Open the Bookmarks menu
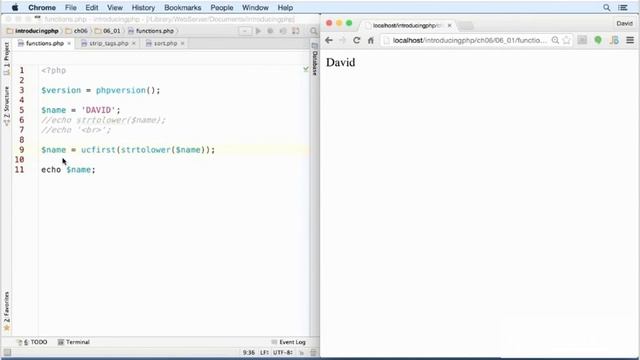Viewport: 640px width, 360px height. pos(182,7)
